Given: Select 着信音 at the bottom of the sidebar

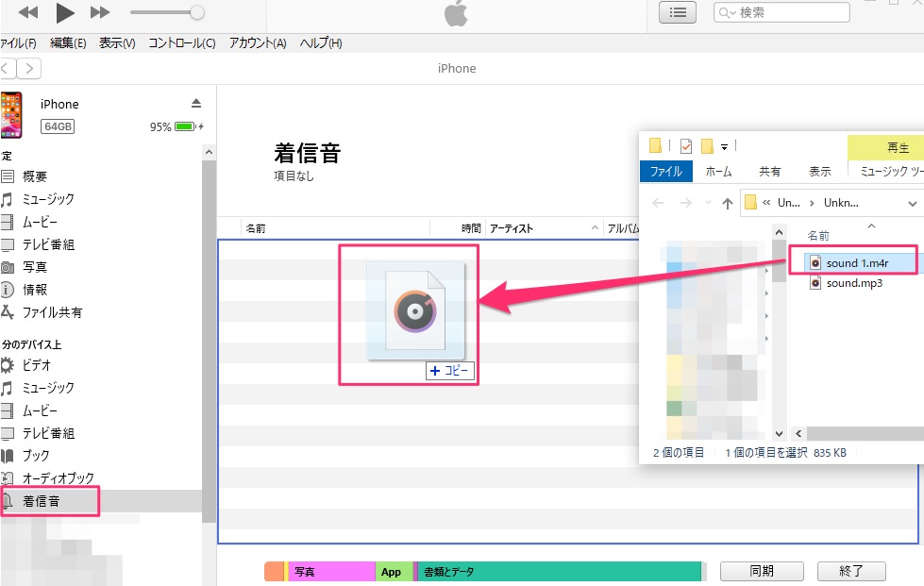Looking at the screenshot, I should pyautogui.click(x=44, y=501).
